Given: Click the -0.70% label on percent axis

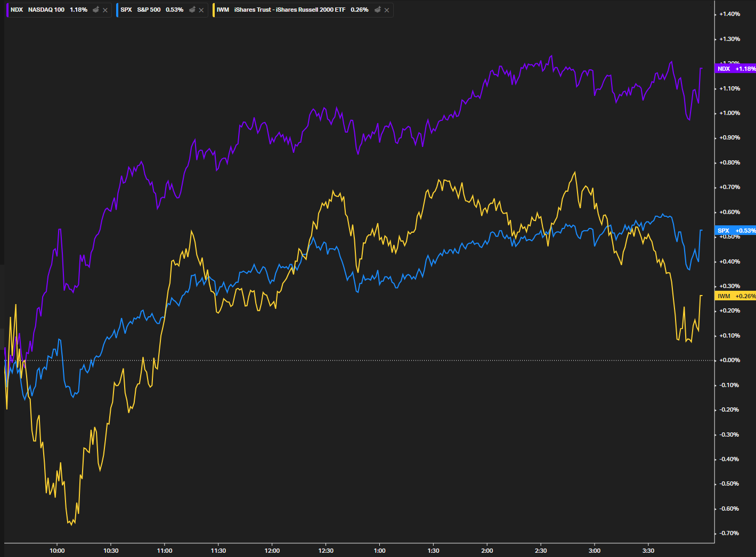Looking at the screenshot, I should [x=729, y=533].
